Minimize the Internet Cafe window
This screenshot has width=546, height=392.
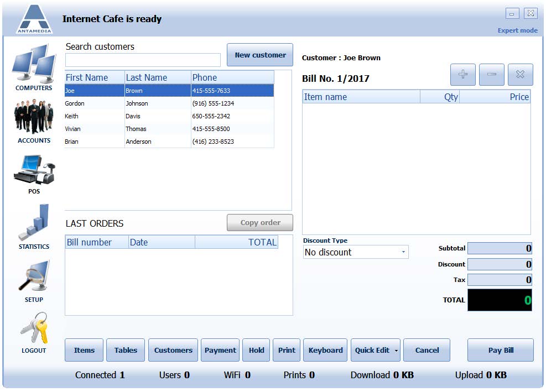click(x=512, y=14)
